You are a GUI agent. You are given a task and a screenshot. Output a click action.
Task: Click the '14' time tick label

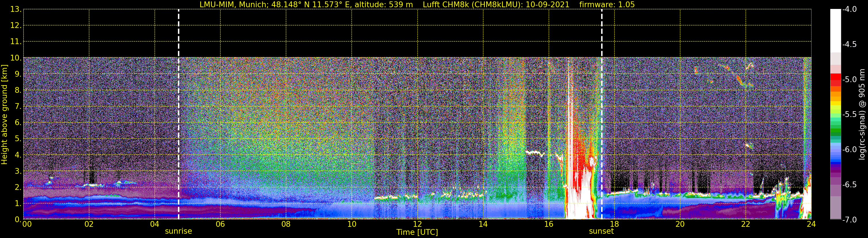click(x=483, y=224)
